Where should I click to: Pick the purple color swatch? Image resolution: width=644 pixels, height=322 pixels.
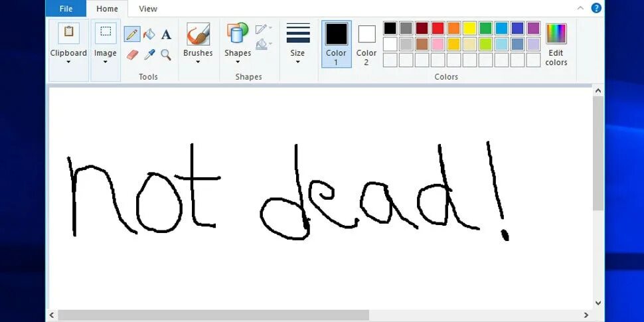click(x=534, y=29)
